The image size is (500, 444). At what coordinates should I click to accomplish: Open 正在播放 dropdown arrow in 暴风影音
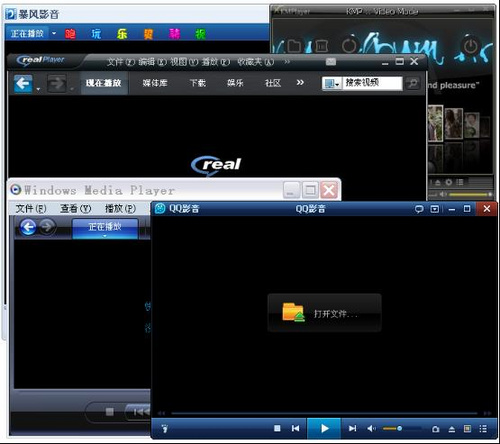click(x=54, y=33)
